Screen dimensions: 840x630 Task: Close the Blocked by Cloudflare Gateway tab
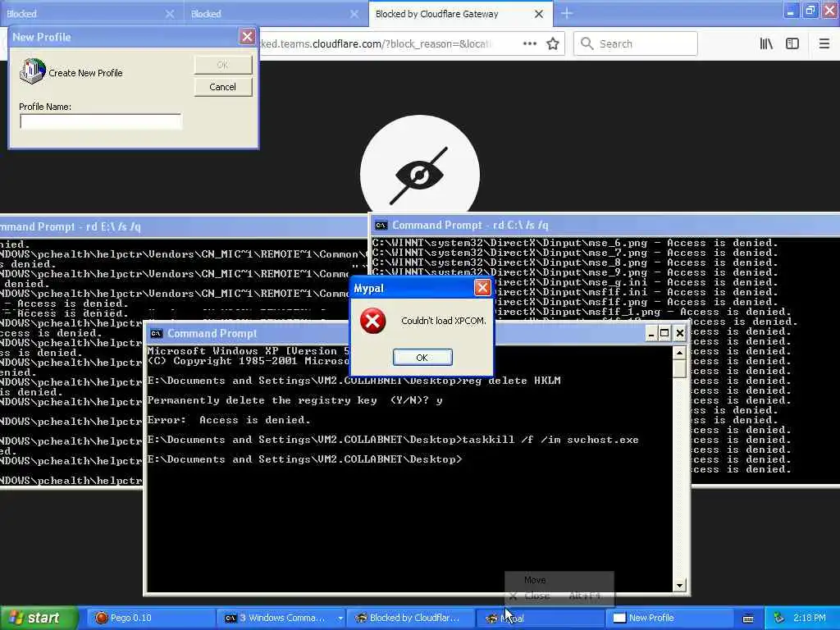point(539,14)
